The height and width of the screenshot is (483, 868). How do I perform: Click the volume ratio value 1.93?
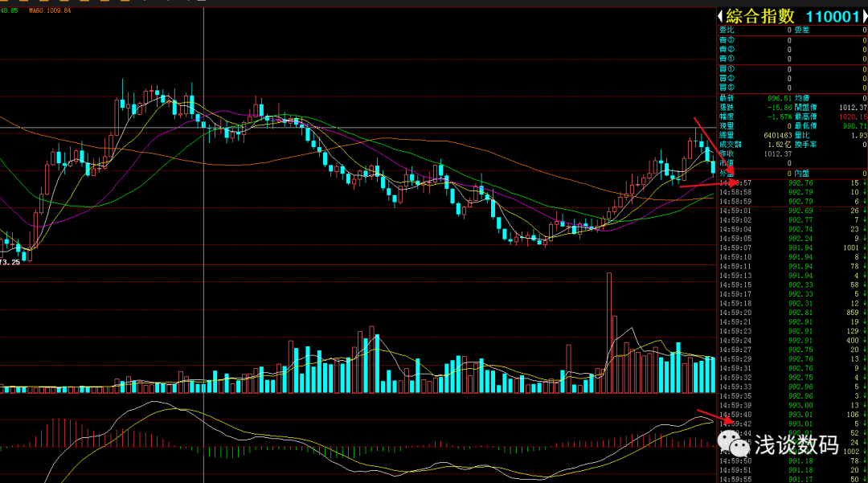coord(859,136)
